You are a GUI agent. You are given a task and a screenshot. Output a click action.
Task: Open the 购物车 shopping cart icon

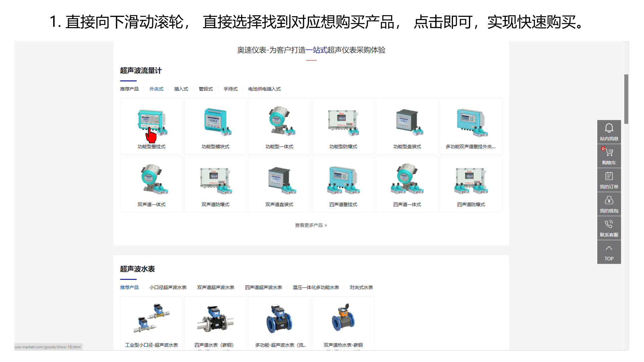point(609,152)
